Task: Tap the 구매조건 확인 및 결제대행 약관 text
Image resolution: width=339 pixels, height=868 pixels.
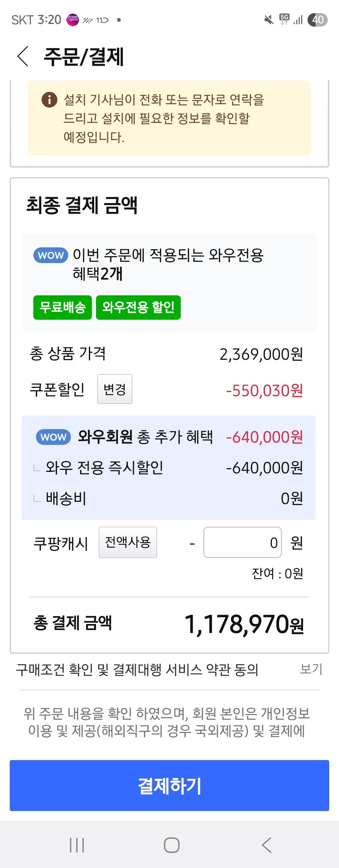Action: point(137,670)
